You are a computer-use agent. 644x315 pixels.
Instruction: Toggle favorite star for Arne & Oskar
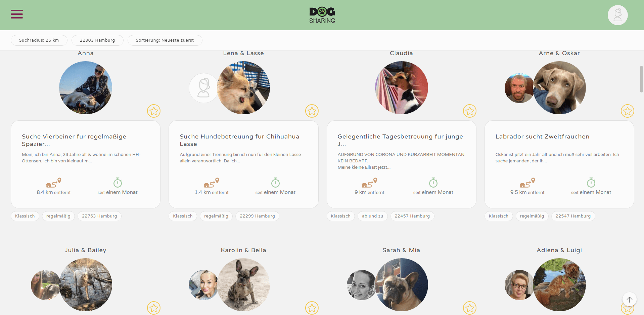click(628, 111)
